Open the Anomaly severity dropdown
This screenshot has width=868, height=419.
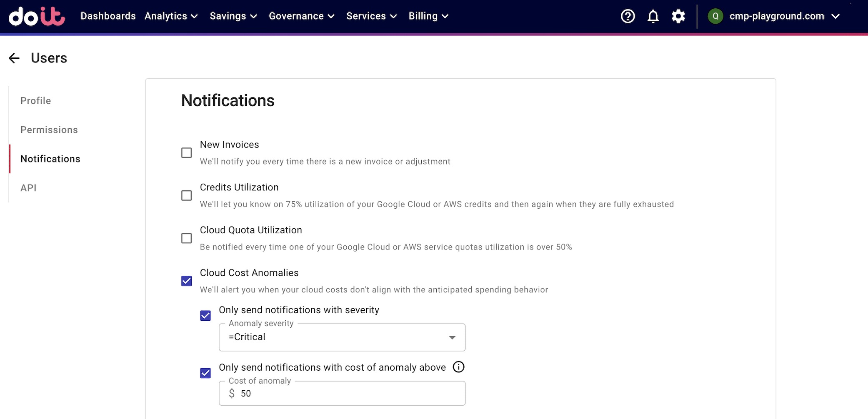(342, 337)
